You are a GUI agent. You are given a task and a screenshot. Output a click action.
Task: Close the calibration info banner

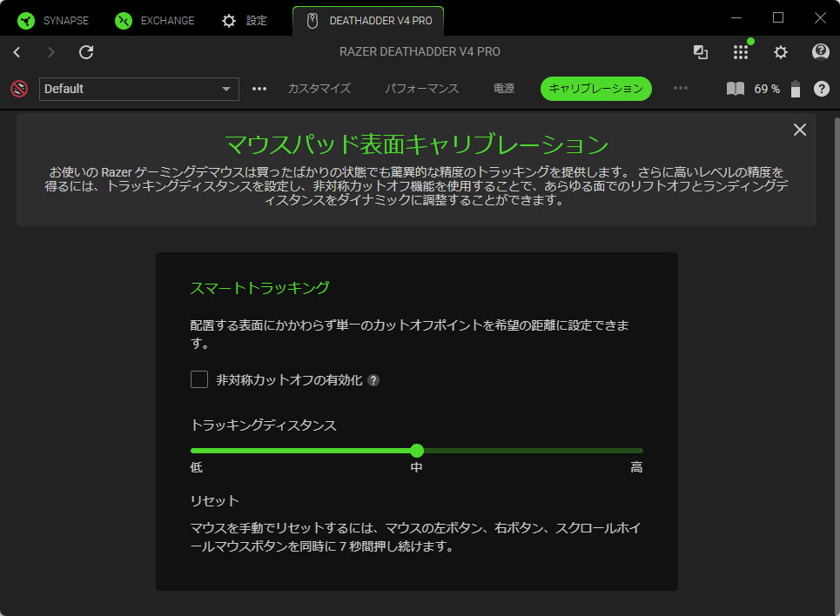[800, 130]
